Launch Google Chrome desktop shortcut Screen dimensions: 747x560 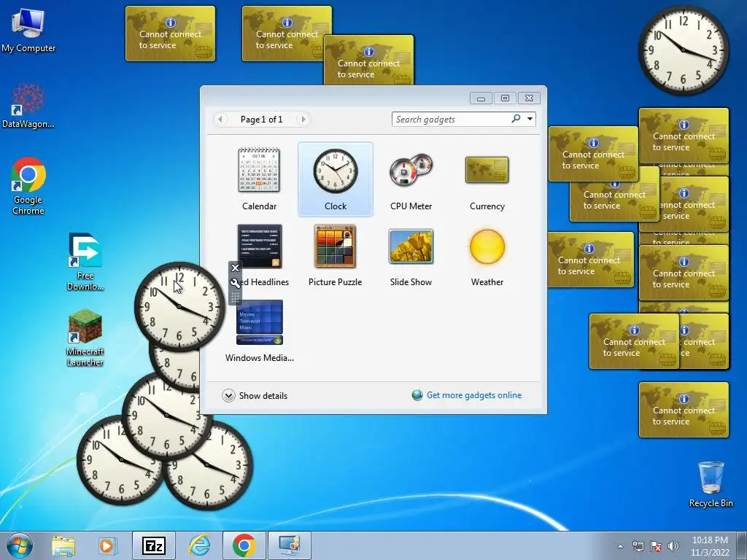(x=28, y=186)
